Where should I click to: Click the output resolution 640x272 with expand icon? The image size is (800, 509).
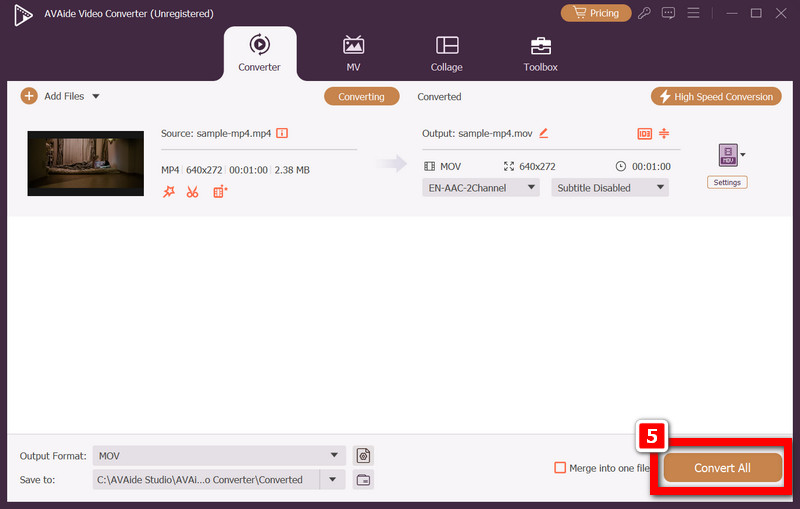tap(530, 166)
